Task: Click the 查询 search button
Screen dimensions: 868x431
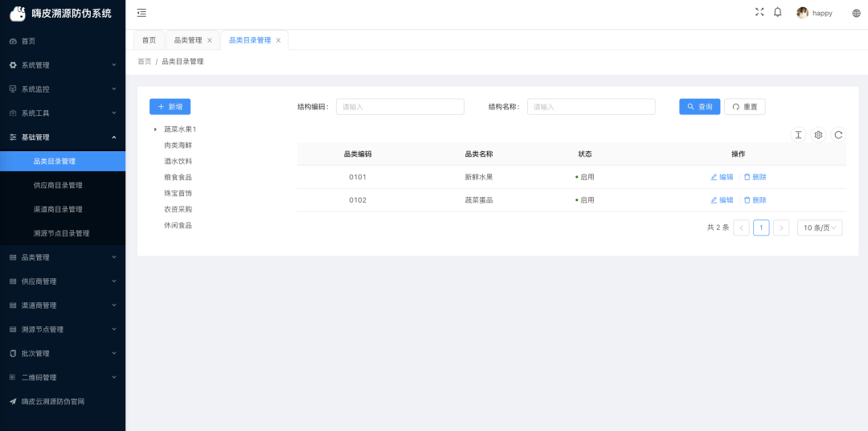Action: click(x=699, y=107)
